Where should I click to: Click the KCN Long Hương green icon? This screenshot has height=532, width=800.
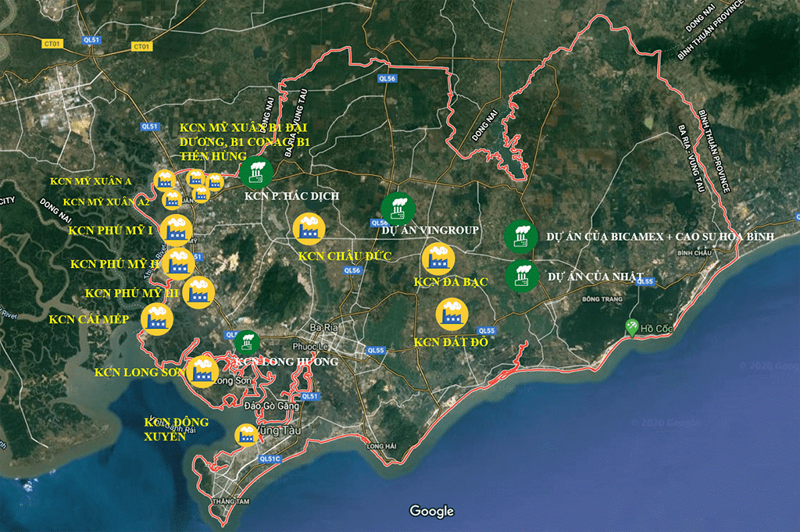247,342
